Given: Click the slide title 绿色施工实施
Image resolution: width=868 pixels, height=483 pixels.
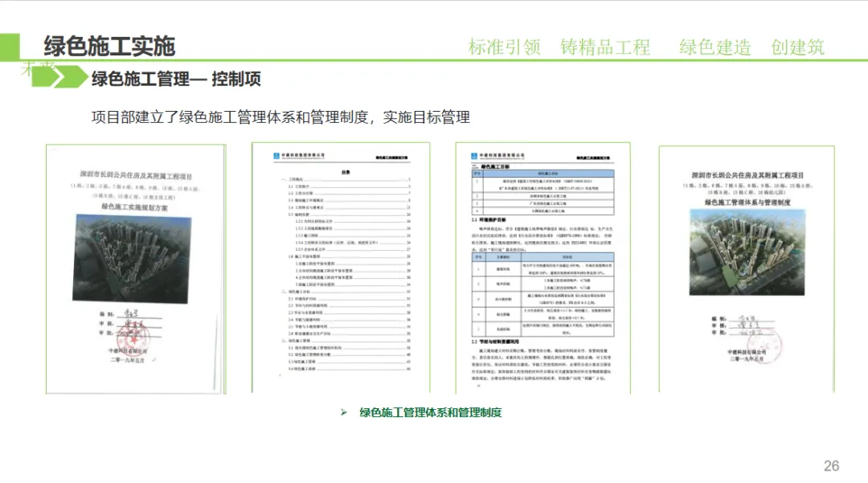Looking at the screenshot, I should coord(109,47).
